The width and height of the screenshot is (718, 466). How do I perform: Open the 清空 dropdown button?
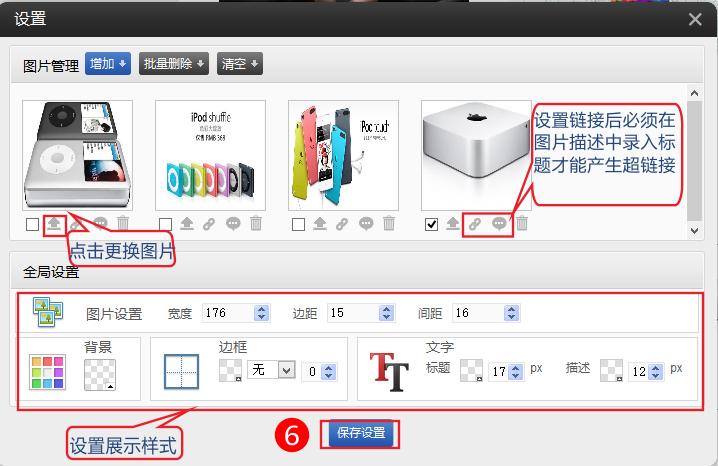tap(240, 64)
